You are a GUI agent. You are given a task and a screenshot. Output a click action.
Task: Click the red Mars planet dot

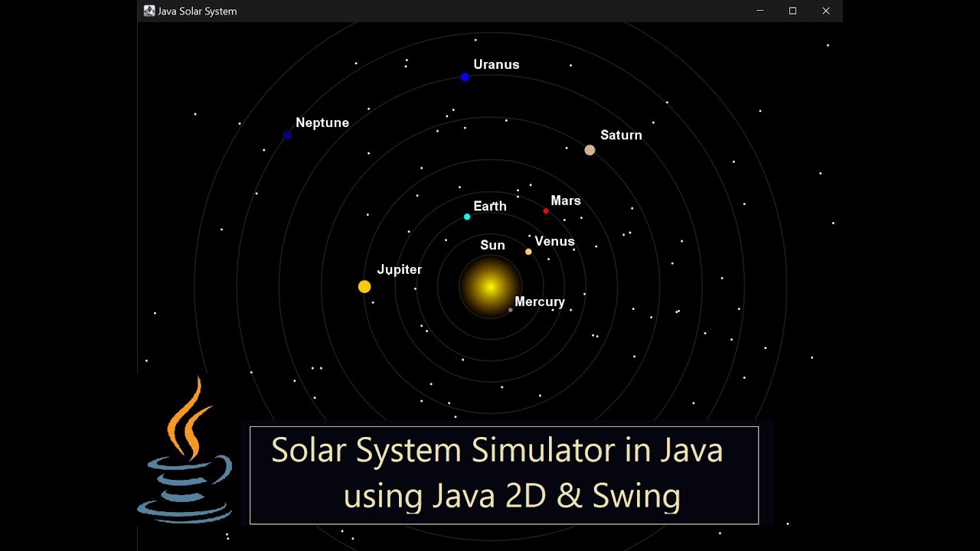(546, 210)
